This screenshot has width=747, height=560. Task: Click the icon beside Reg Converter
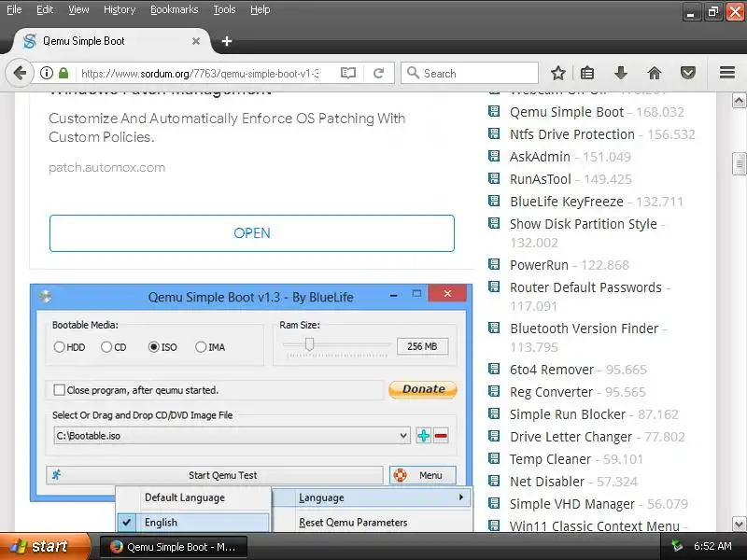coord(494,391)
